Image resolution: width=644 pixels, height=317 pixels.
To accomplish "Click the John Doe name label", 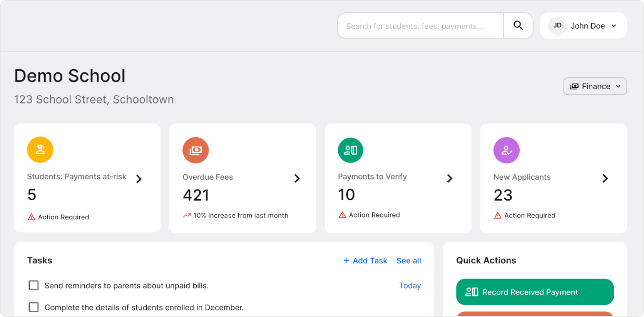I will [x=587, y=26].
